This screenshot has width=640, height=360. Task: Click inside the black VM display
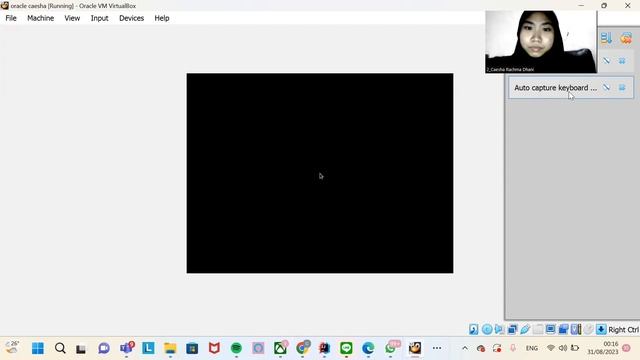coord(320,173)
